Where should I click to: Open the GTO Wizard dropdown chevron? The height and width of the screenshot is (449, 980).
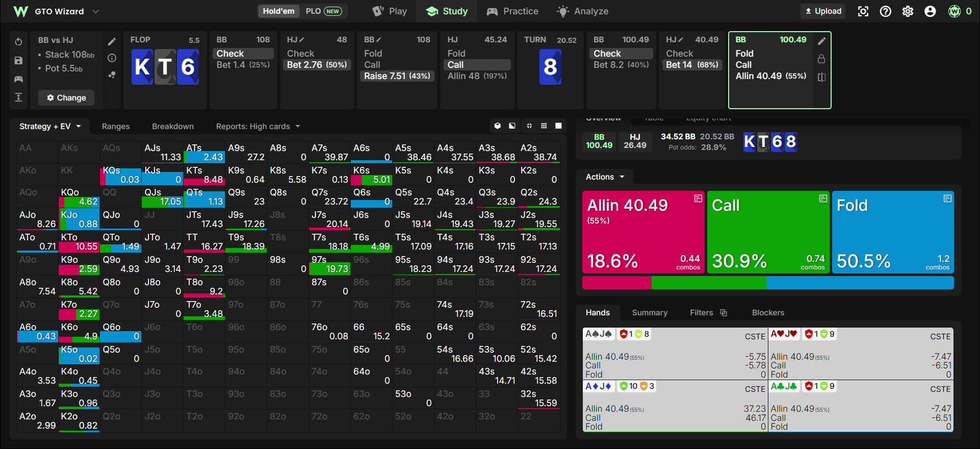point(95,11)
